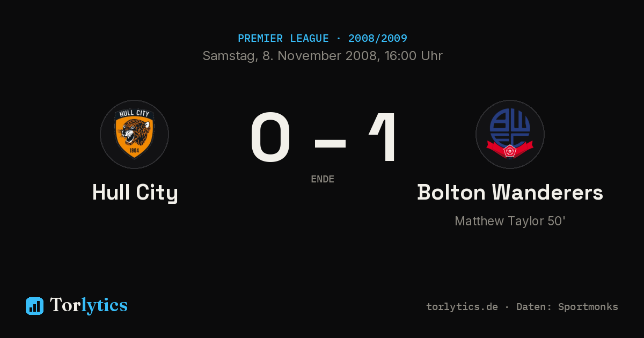Image resolution: width=644 pixels, height=338 pixels.
Task: Click the 2008/2009 season label
Action: click(x=378, y=39)
